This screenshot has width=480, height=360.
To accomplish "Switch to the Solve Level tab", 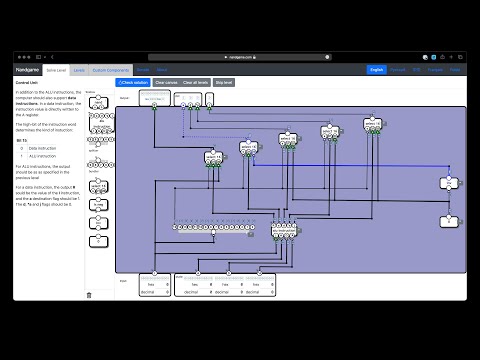I will click(x=56, y=70).
